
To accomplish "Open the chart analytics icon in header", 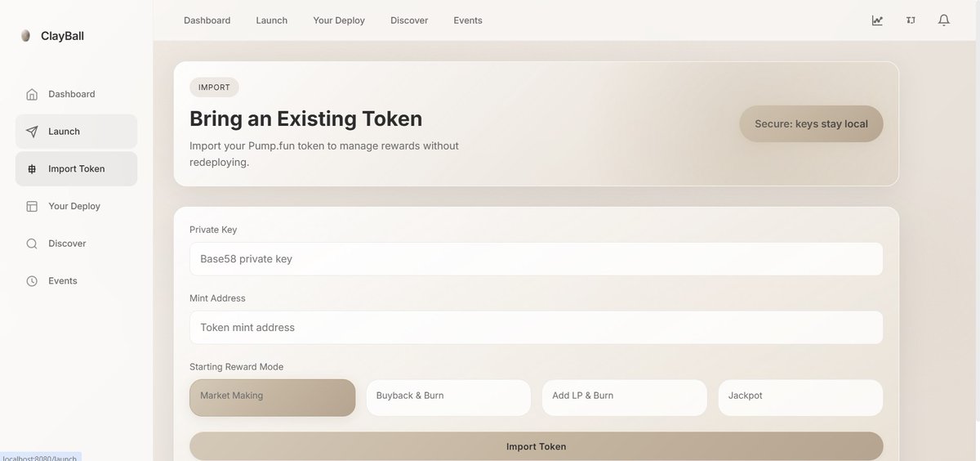I will (x=877, y=20).
